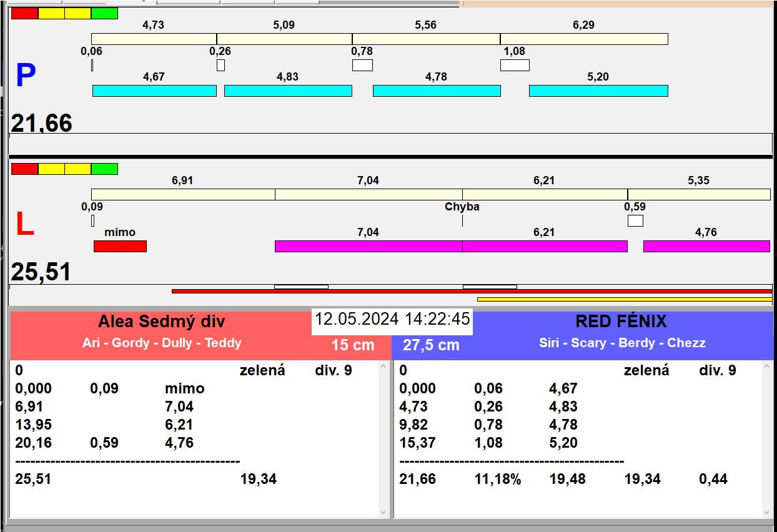777x532 pixels.
Task: Click the magenta run bar labelled 6,21
Action: (x=545, y=246)
